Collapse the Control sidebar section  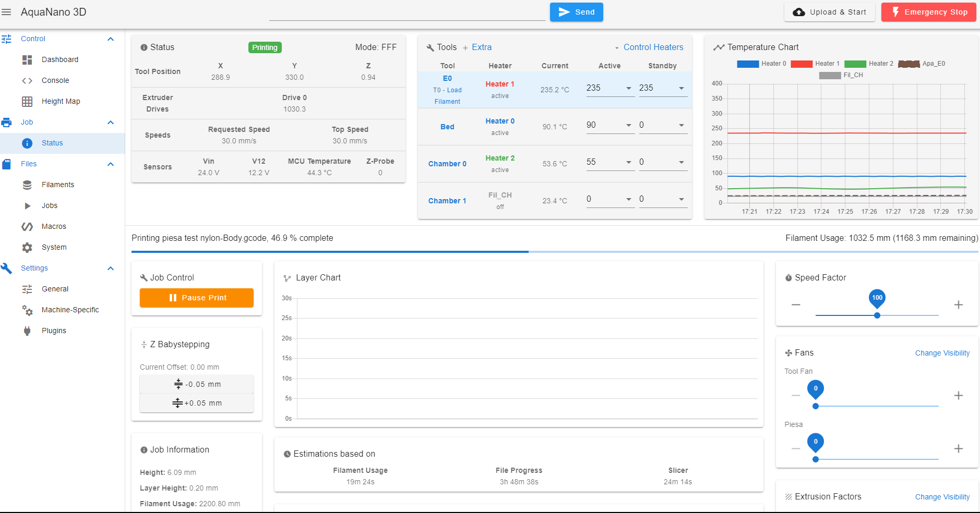111,39
